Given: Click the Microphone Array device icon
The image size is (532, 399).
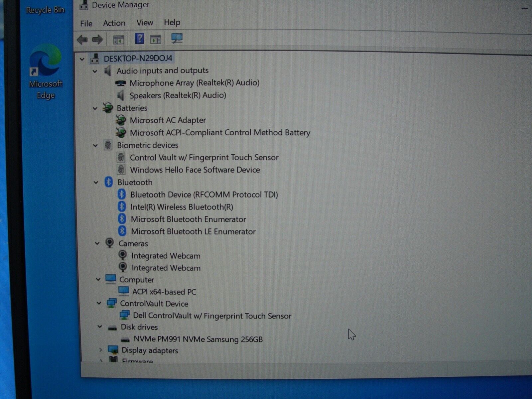Looking at the screenshot, I should coord(120,83).
